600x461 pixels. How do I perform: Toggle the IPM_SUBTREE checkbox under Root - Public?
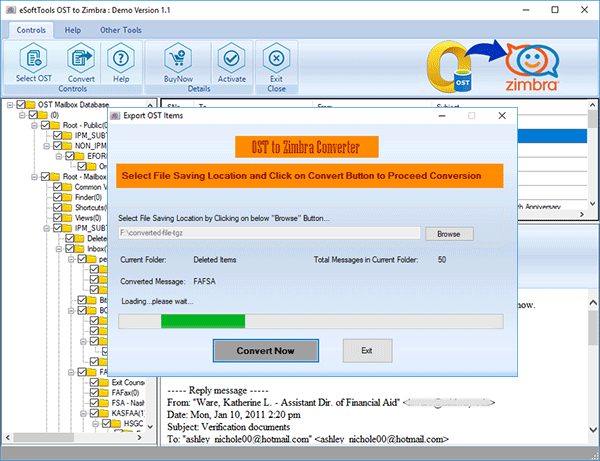click(58, 135)
